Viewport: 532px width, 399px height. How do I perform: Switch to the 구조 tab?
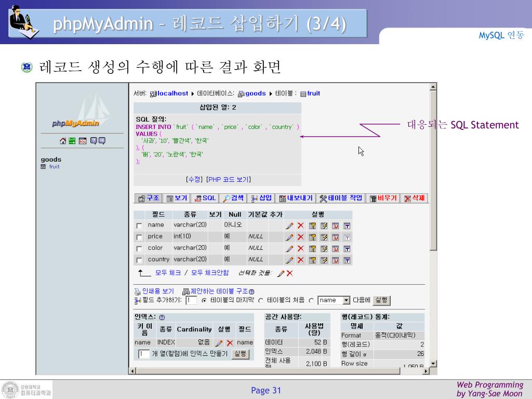tap(149, 198)
